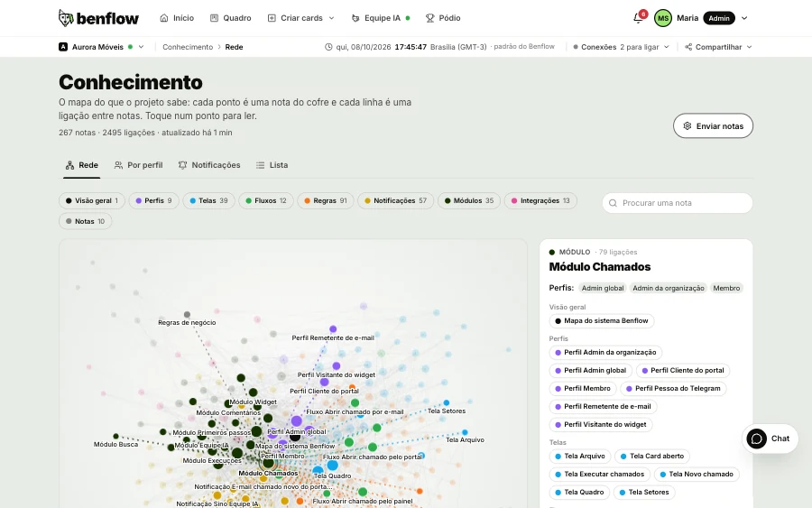Click the Admin da organização profile tag
This screenshot has height=508, width=812.
pos(668,289)
